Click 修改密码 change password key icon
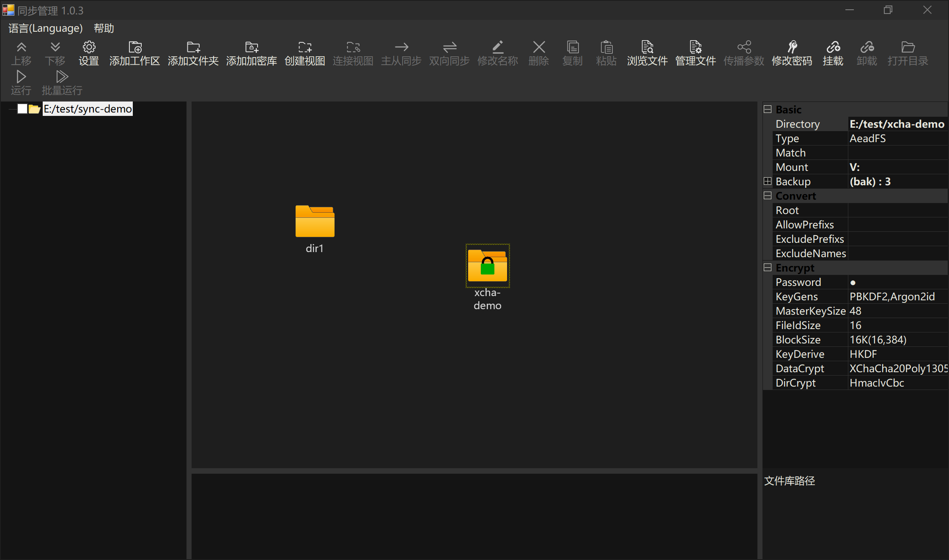The image size is (949, 560). click(x=792, y=52)
